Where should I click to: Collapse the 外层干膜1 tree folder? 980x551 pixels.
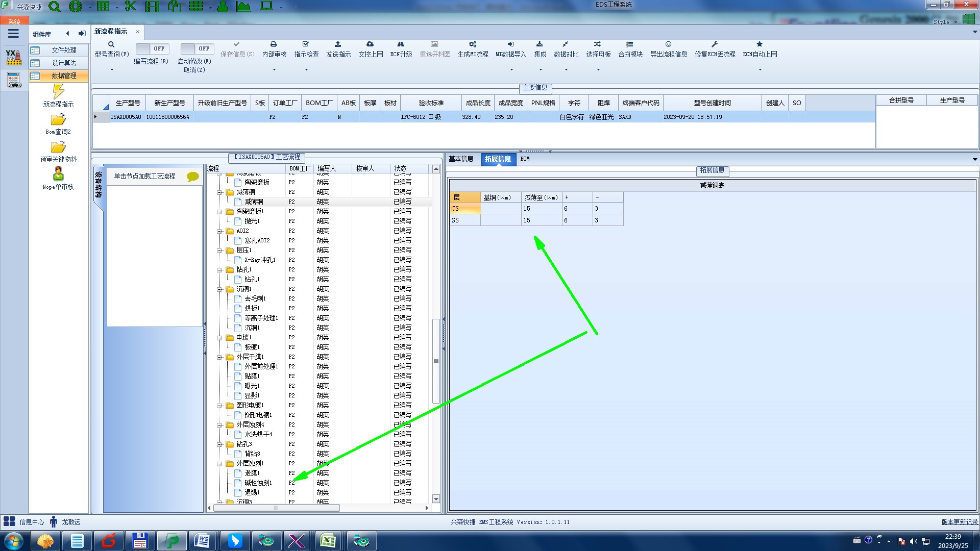point(219,357)
